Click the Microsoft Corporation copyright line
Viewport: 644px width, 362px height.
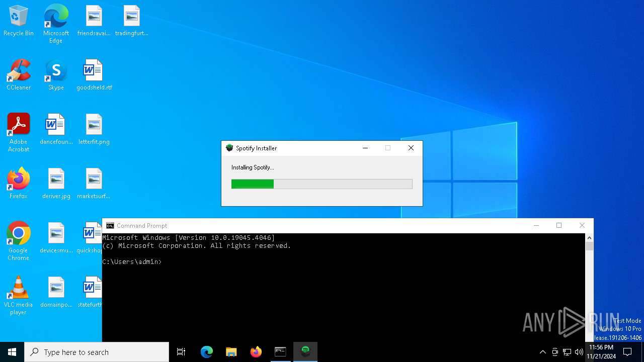pyautogui.click(x=197, y=246)
